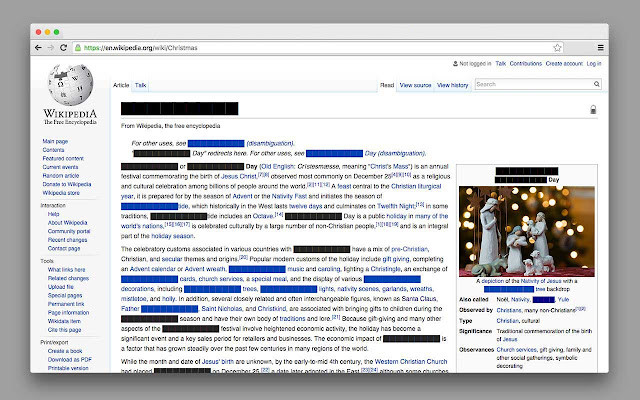Viewport: 640px width, 400px height.
Task: Click the browser back arrow
Action: (x=38, y=48)
